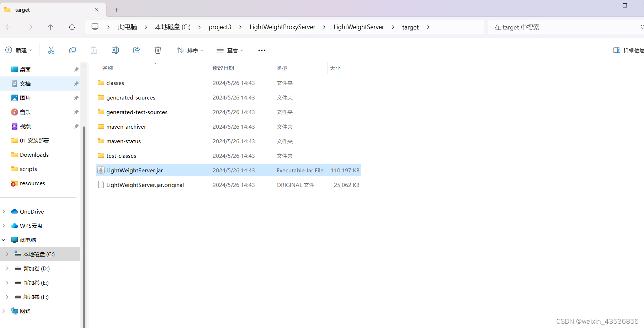
Task: Navigate to LightWeightProxyServer in breadcrumb
Action: (x=282, y=27)
